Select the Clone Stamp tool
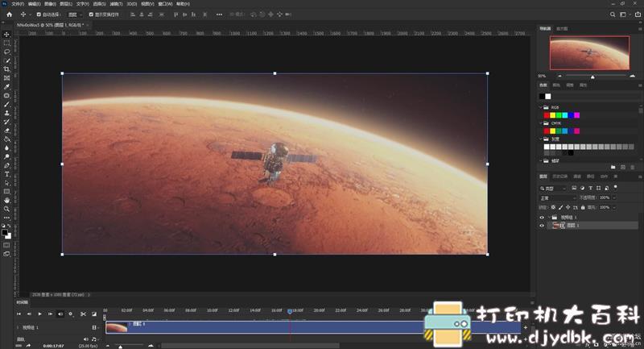 [6, 113]
